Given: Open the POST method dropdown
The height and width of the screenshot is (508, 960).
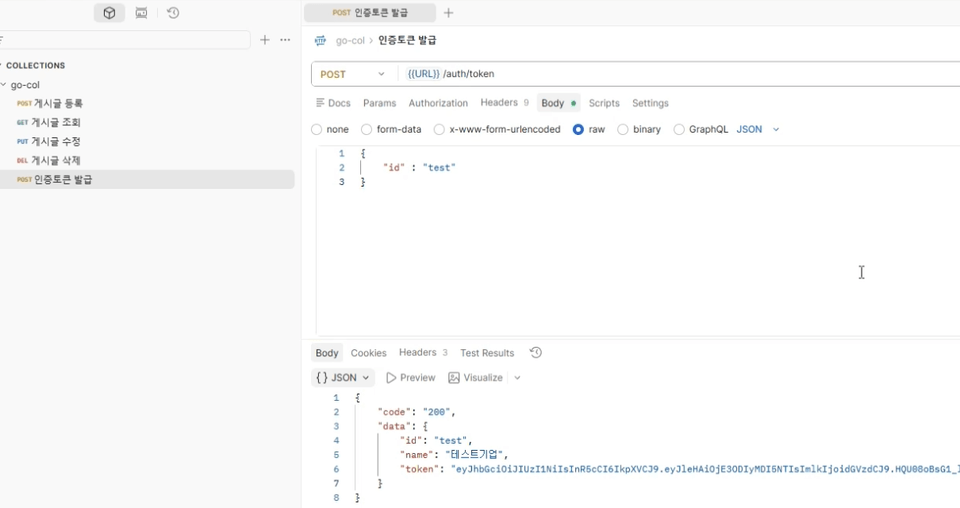Looking at the screenshot, I should click(x=353, y=74).
